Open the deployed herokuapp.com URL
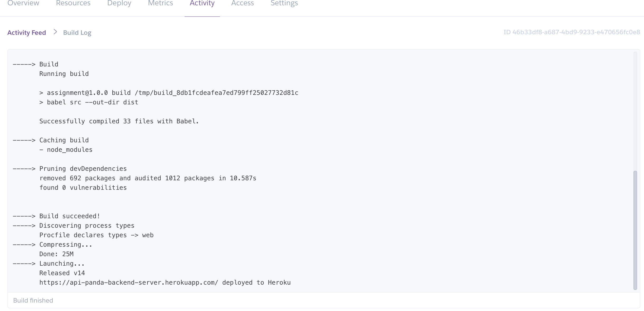The height and width of the screenshot is (311, 644). coord(128,282)
